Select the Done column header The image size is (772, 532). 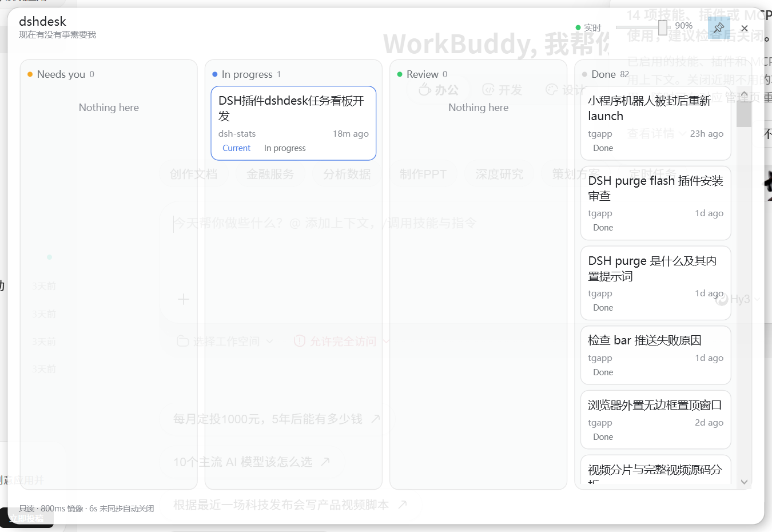(605, 74)
